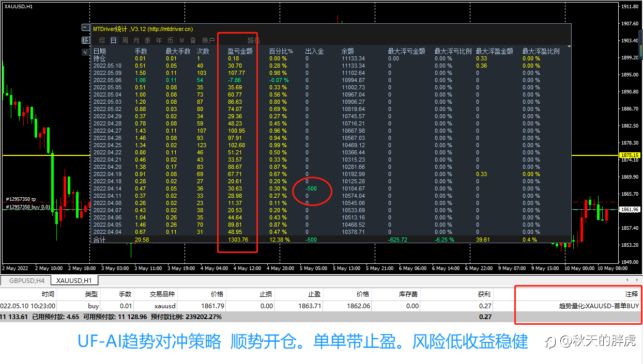Click the balance value 11133.34 in top row
The image size is (643, 364).
click(353, 58)
